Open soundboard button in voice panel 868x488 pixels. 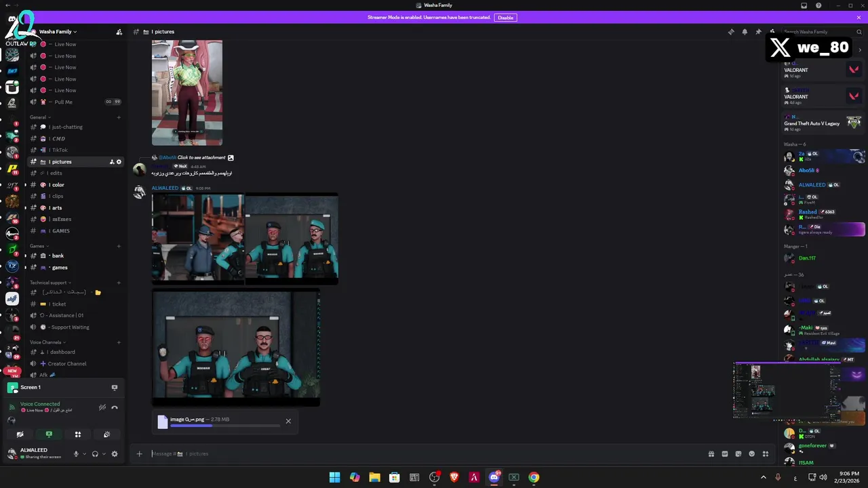click(106, 434)
